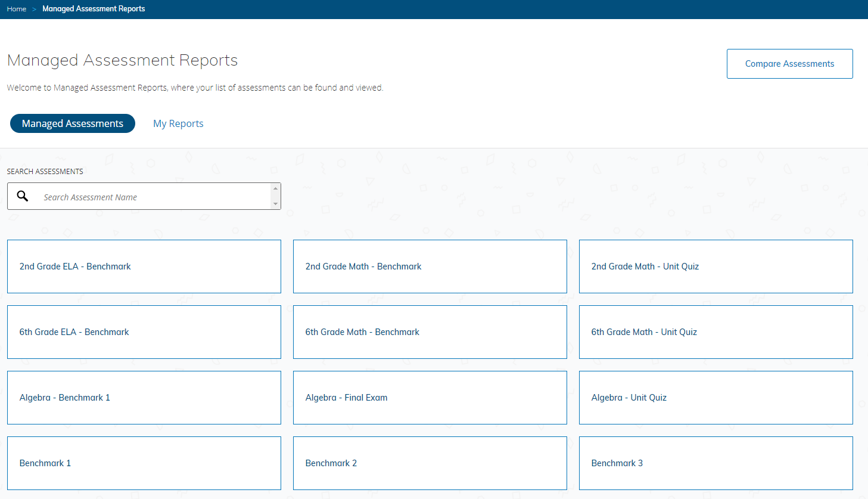Open Algebra - Benchmark 1 assessment
Viewport: 868px width, 499px height.
pyautogui.click(x=144, y=398)
